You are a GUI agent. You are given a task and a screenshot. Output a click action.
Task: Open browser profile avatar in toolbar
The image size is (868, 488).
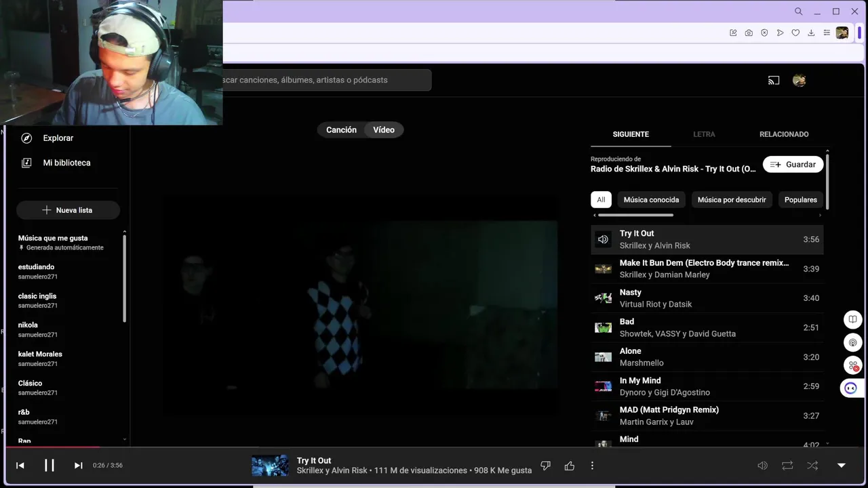pyautogui.click(x=842, y=33)
